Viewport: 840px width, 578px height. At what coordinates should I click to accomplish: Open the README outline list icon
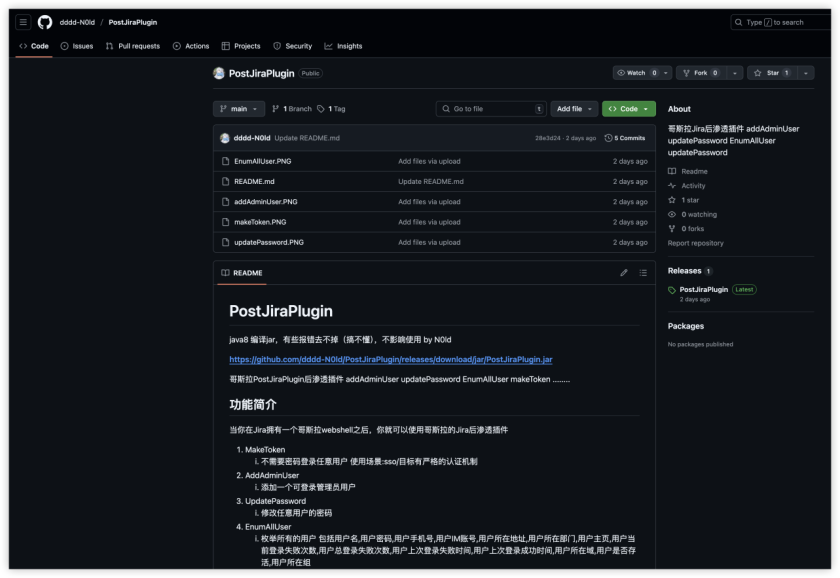pyautogui.click(x=643, y=273)
